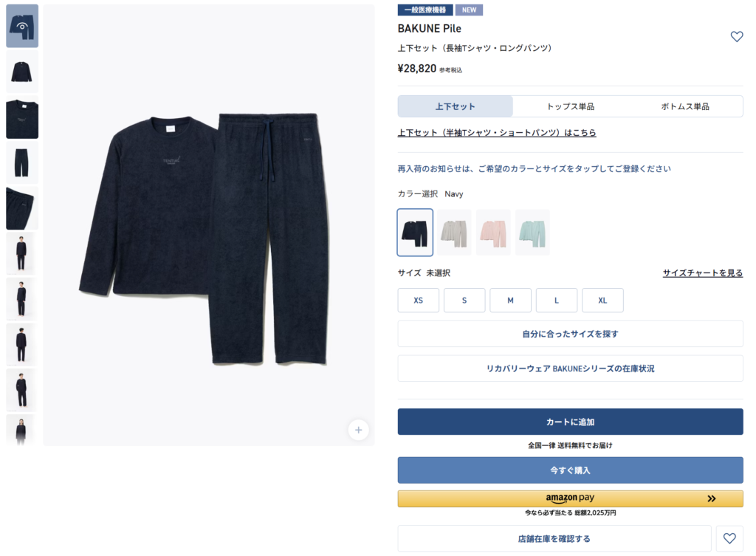Viewport: 756px width, 556px height.
Task: Open 自分に合ったサイズを探す
Action: 570,334
